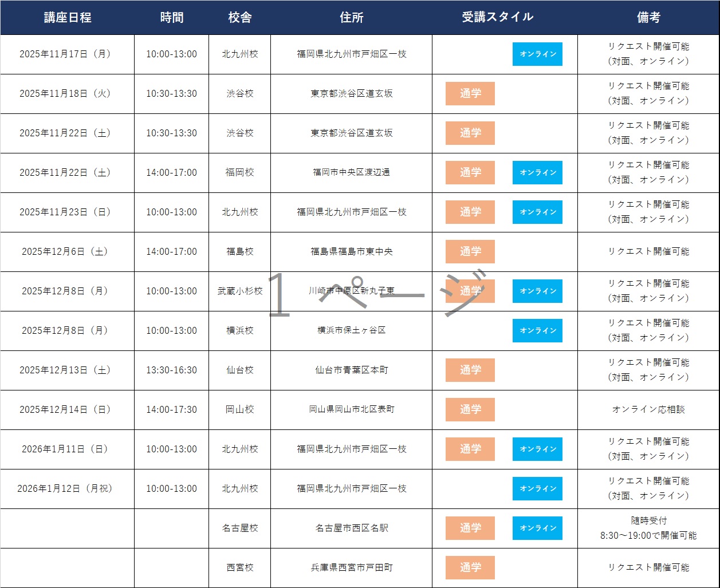This screenshot has width=720, height=588.
Task: Choose 通学 for 11月22日 渋谷校 course
Action: tap(470, 133)
